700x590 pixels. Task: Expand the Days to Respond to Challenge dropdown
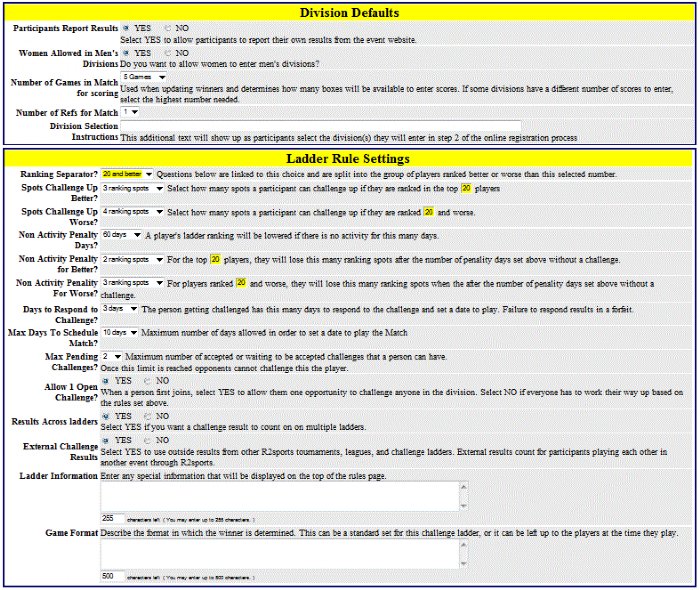click(119, 308)
